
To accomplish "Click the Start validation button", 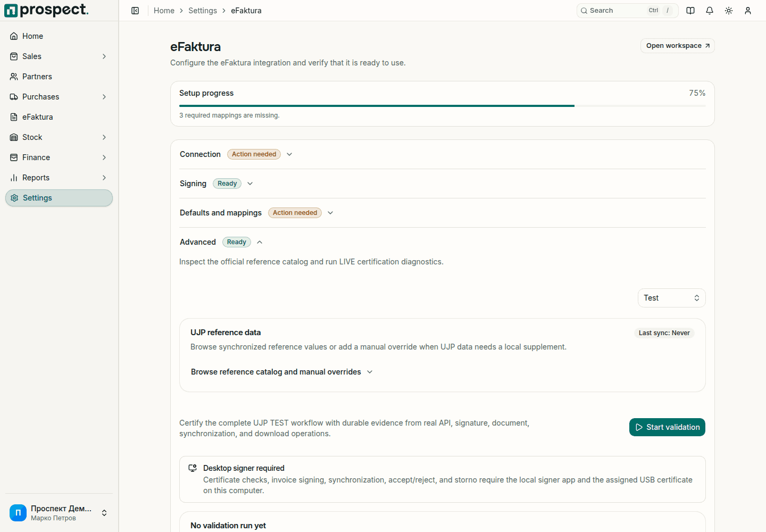I will 667,427.
